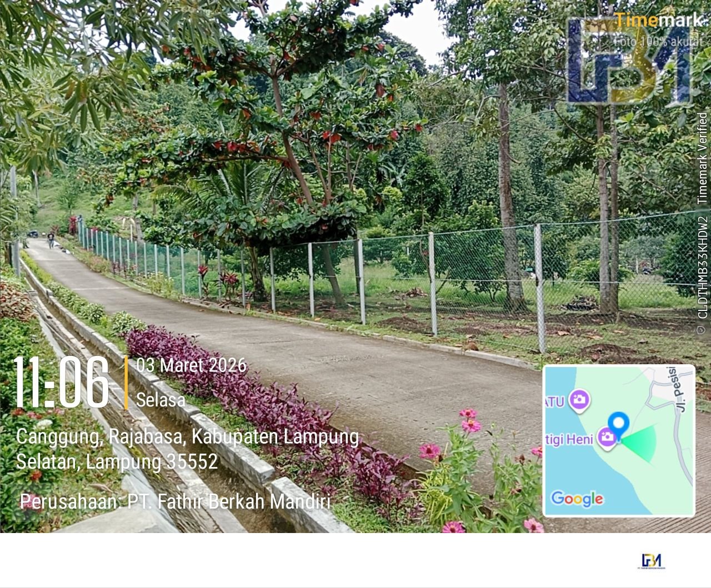Click the date 03 Maret 2026
Screen dimensions: 711x588
click(191, 365)
